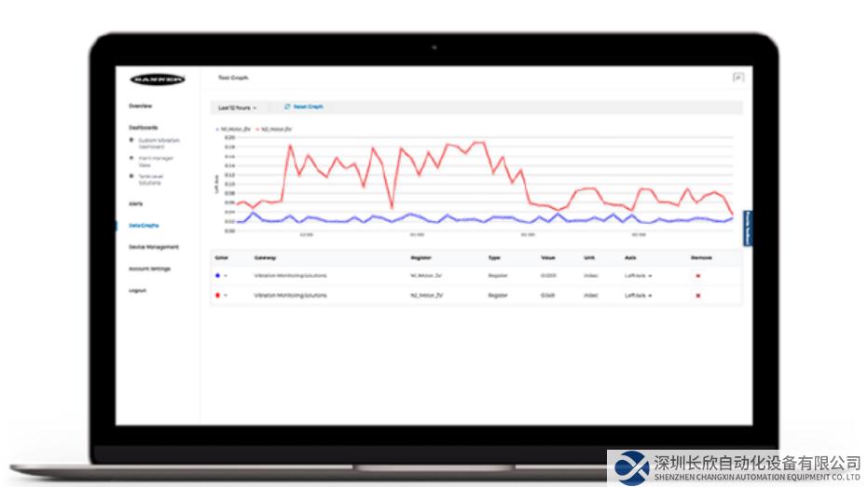Open the Left Axis dropdown in the first row
The height and width of the screenshot is (487, 868).
click(638, 276)
